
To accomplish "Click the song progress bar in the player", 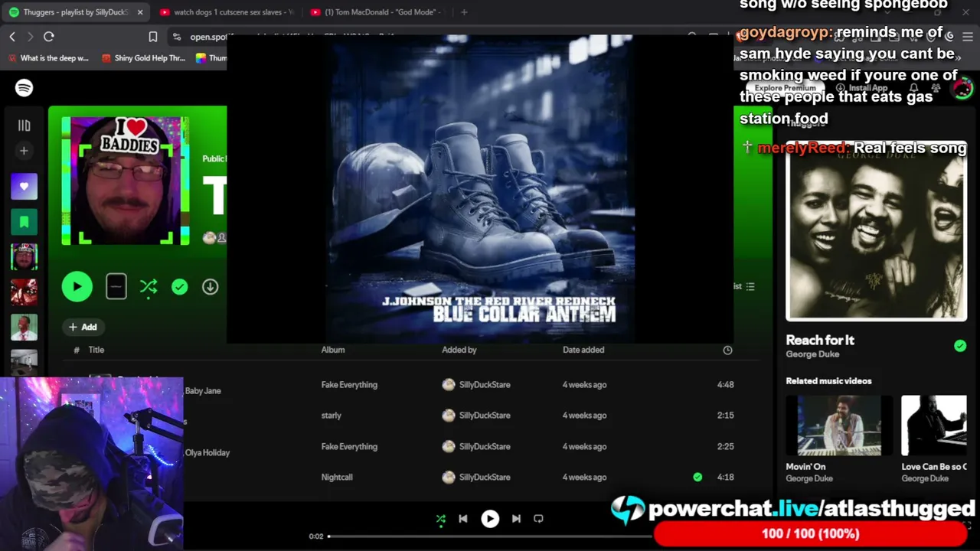I will pos(490,536).
